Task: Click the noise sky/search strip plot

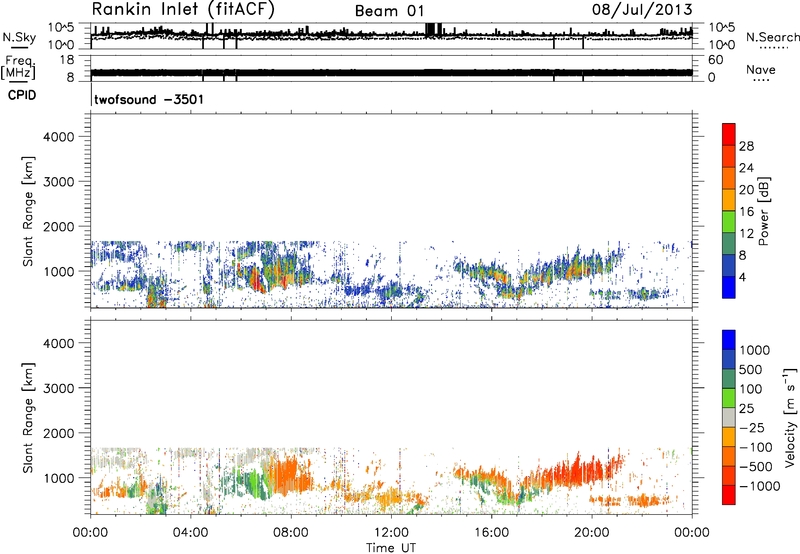Action: coord(391,36)
